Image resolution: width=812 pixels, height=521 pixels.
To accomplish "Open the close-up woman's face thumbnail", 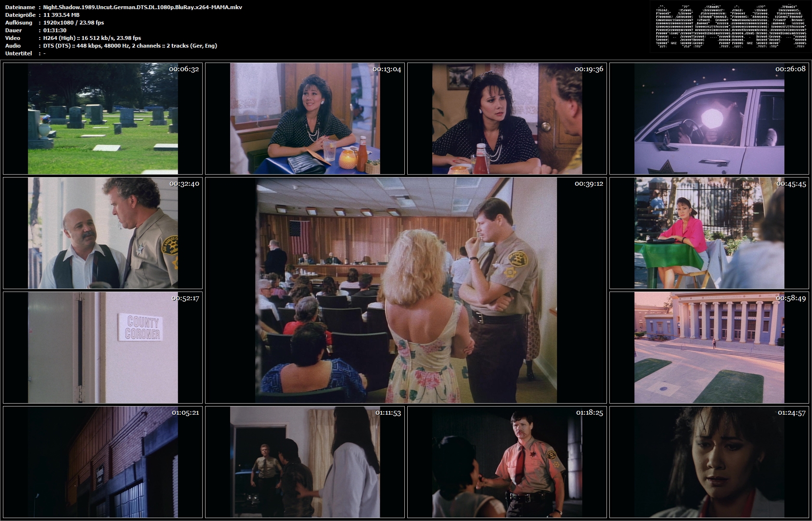I will (709, 462).
